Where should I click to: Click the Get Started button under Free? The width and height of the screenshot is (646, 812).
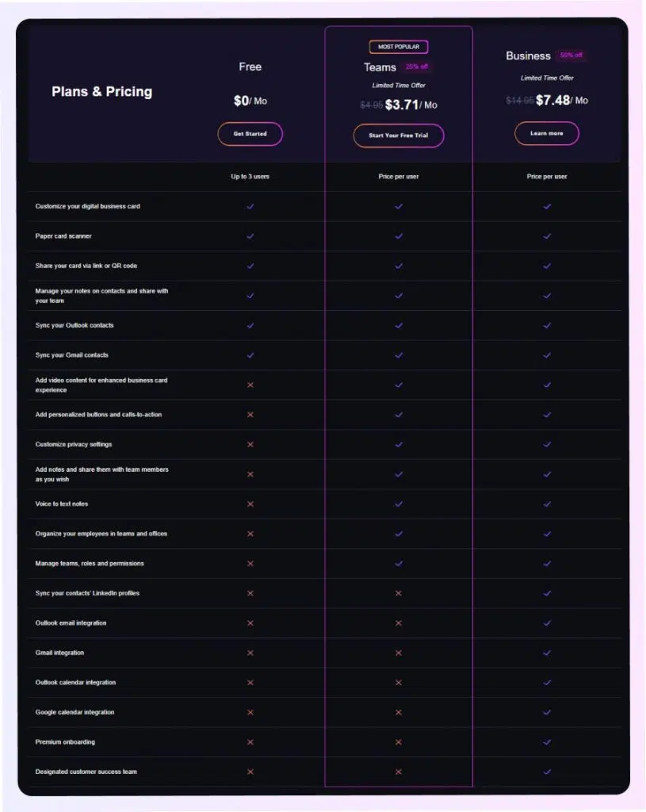[x=250, y=133]
